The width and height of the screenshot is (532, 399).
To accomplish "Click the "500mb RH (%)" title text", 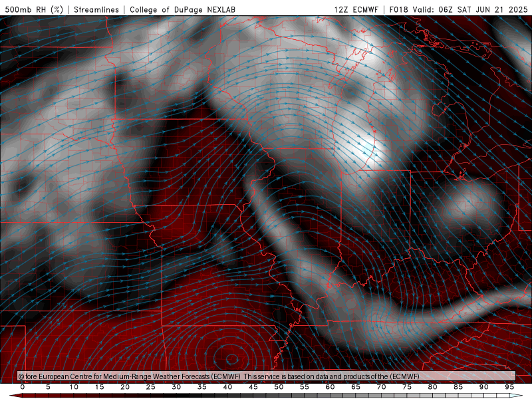I will [x=34, y=9].
